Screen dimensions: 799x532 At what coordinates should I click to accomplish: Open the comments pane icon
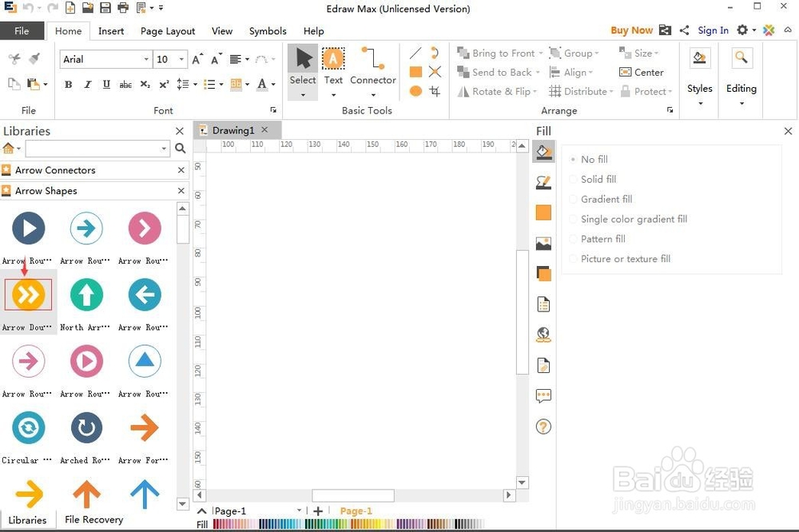tap(543, 396)
